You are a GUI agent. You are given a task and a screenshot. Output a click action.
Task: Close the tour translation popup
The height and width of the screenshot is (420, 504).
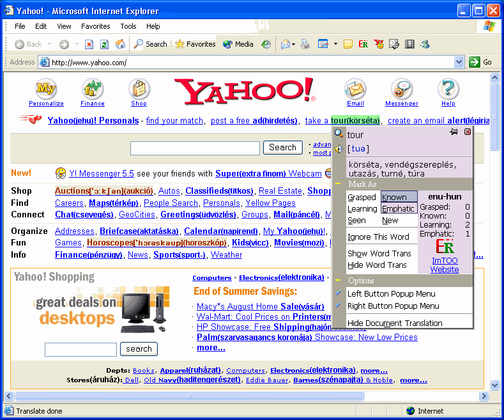[468, 132]
